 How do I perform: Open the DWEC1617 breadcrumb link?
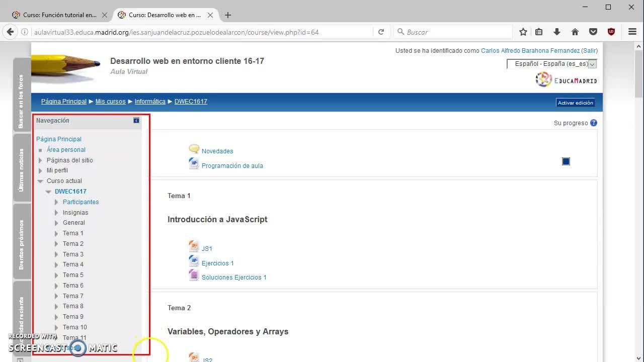pos(191,102)
